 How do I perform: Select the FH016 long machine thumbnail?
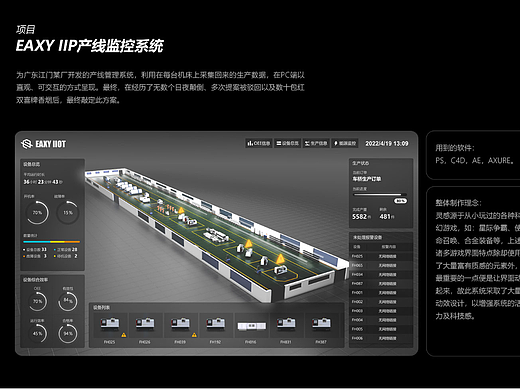(252, 325)
